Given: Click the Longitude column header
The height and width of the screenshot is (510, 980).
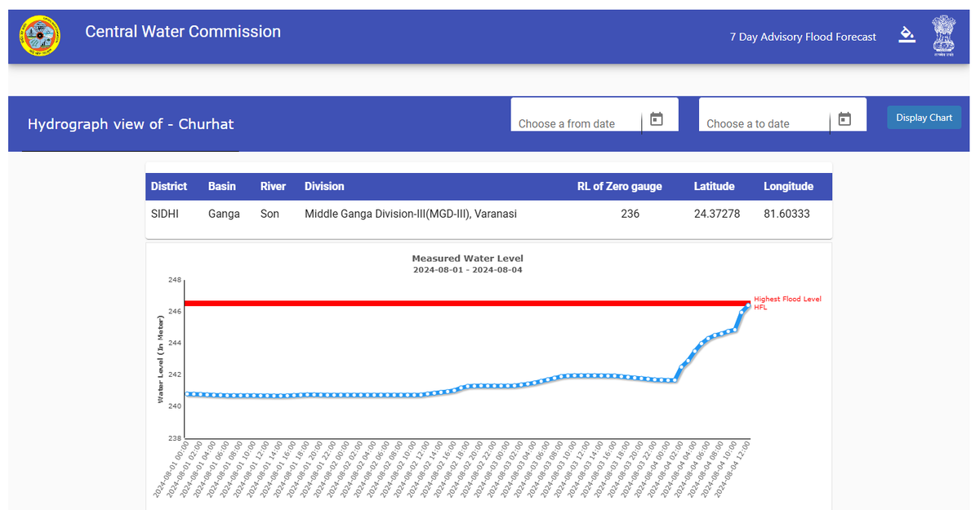Looking at the screenshot, I should (789, 186).
